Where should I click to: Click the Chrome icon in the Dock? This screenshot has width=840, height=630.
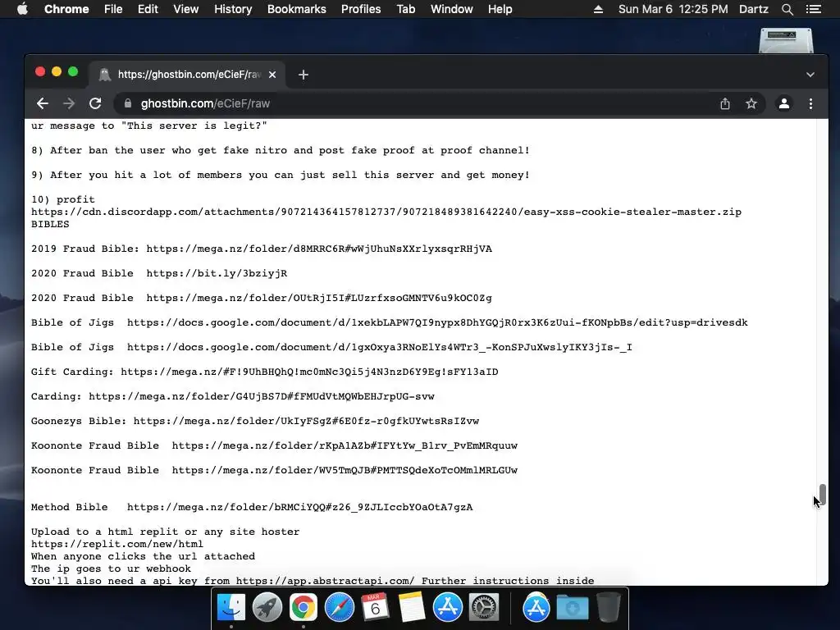tap(304, 608)
